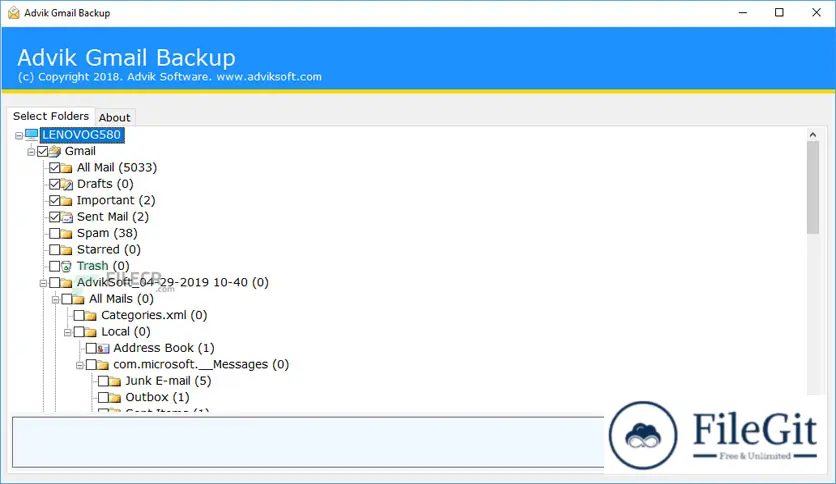Click the com.microsoft.__Messages folder icon
836x484 pixels.
click(x=103, y=365)
